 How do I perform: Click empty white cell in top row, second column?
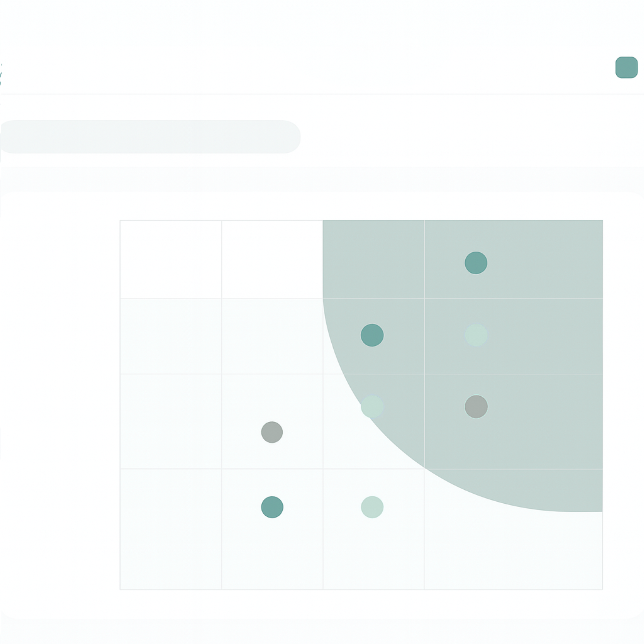(272, 259)
